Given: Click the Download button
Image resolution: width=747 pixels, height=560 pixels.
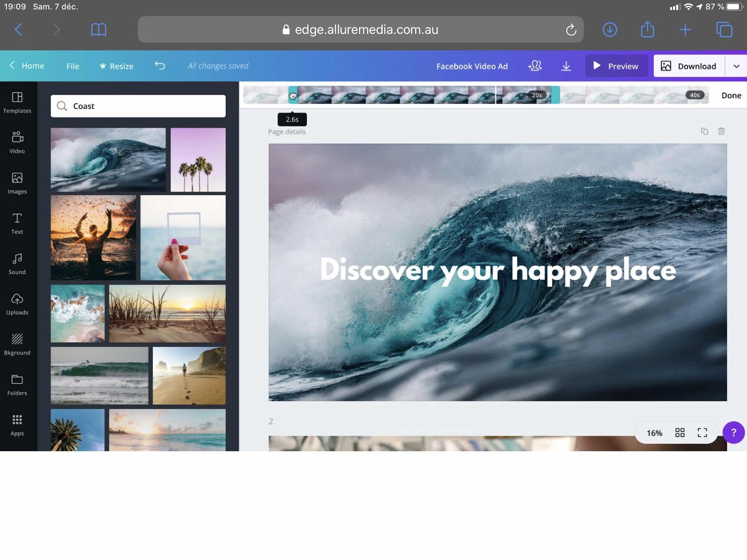Looking at the screenshot, I should [689, 66].
